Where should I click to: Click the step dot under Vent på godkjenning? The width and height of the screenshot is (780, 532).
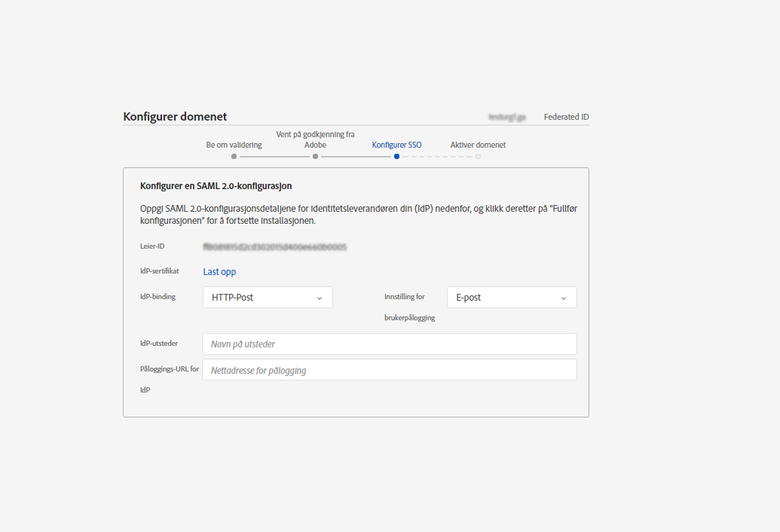click(315, 157)
